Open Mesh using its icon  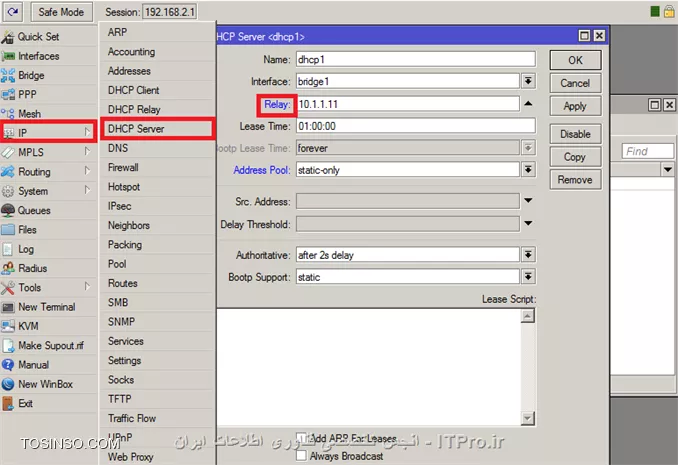[8, 114]
